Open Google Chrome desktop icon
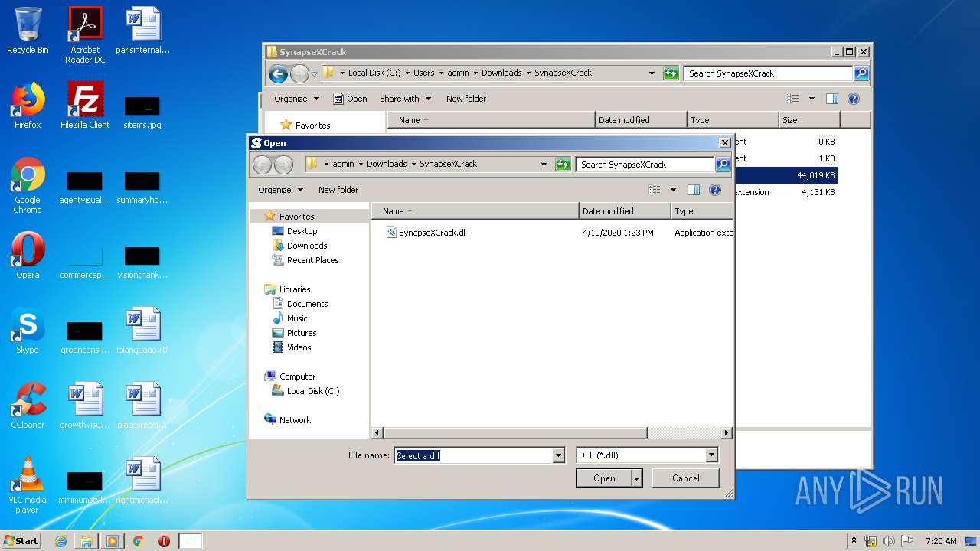Image resolution: width=980 pixels, height=551 pixels. pos(28,185)
